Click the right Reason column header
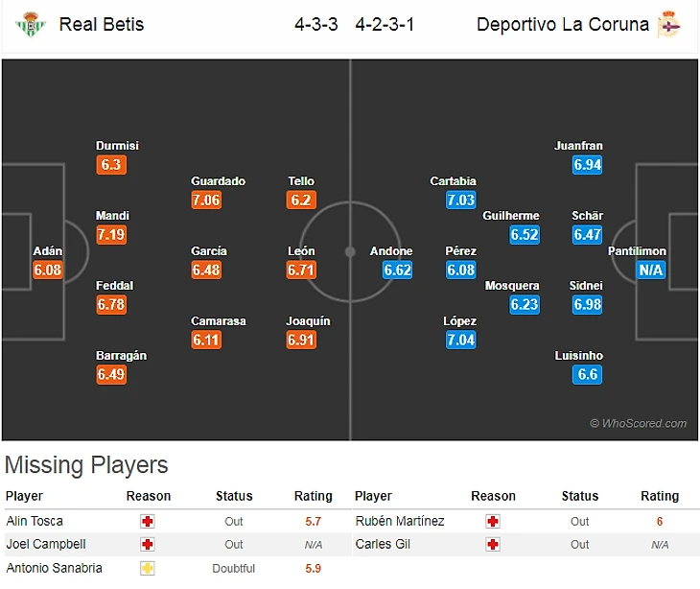 coord(493,496)
